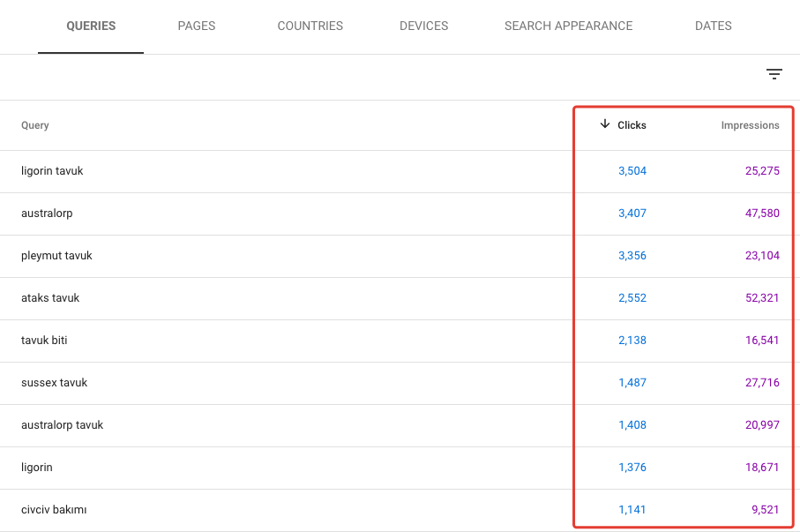Click the 16,541 impressions value
The height and width of the screenshot is (532, 800).
tap(762, 341)
